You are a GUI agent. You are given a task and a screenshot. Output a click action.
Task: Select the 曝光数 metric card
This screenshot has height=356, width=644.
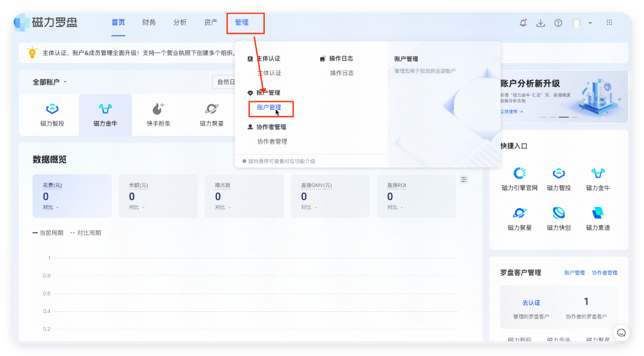click(x=245, y=196)
